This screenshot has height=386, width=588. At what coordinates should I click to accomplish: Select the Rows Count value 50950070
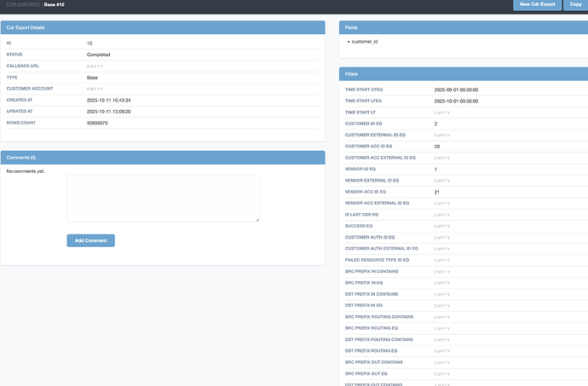97,123
